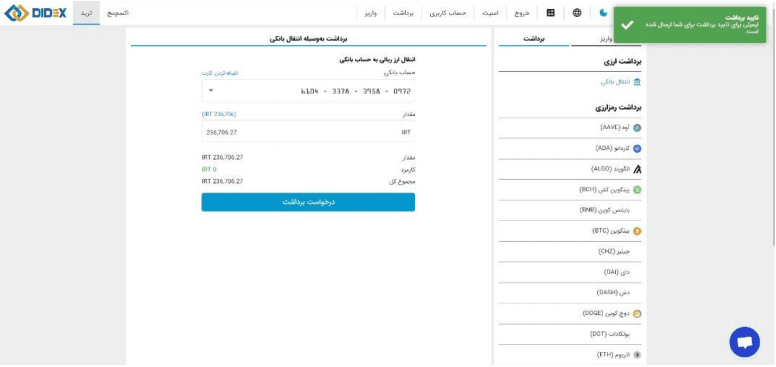Click the checkmark on green notification
776x367 pixels.
click(x=628, y=25)
